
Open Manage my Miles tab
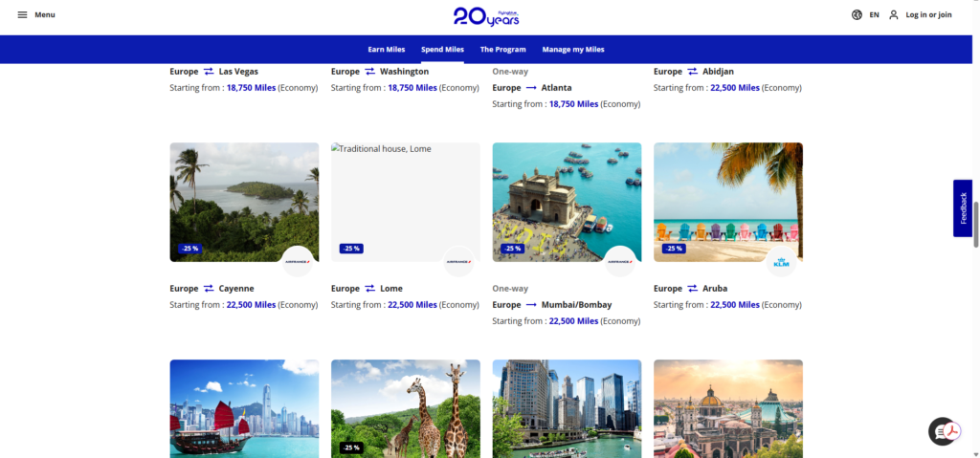click(573, 50)
